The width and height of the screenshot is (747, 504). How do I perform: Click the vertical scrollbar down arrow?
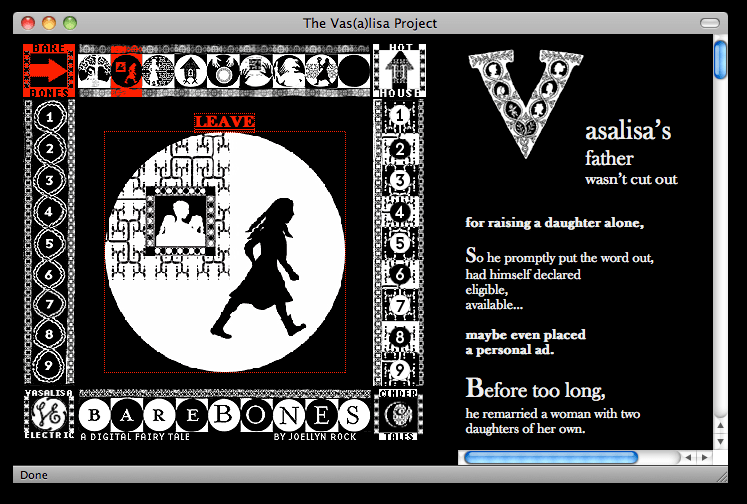click(721, 441)
